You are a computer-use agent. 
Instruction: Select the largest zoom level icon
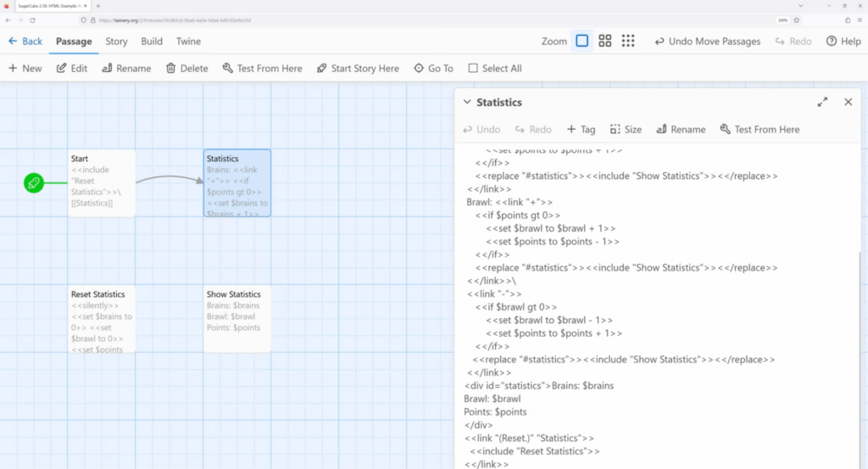pos(581,41)
